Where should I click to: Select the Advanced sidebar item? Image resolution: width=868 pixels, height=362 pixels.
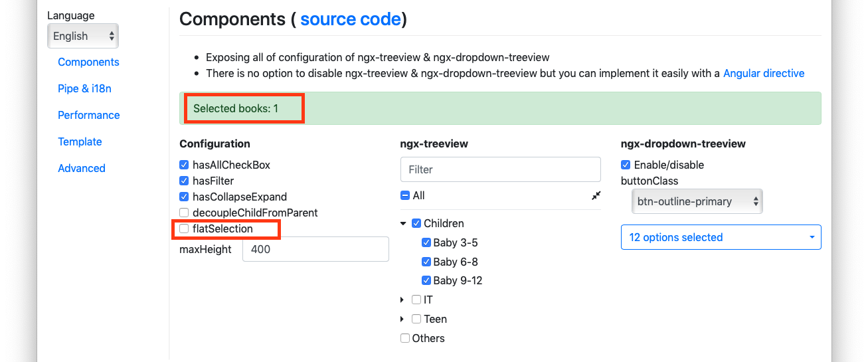click(82, 168)
